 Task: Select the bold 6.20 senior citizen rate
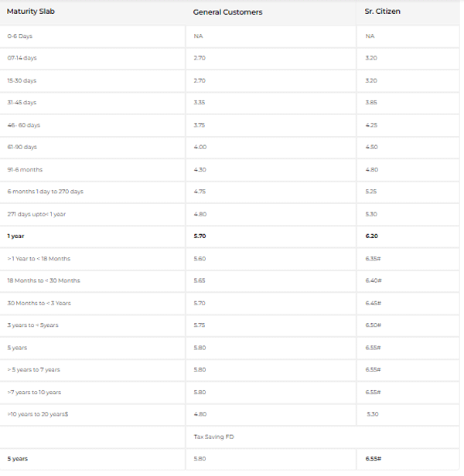(x=371, y=236)
